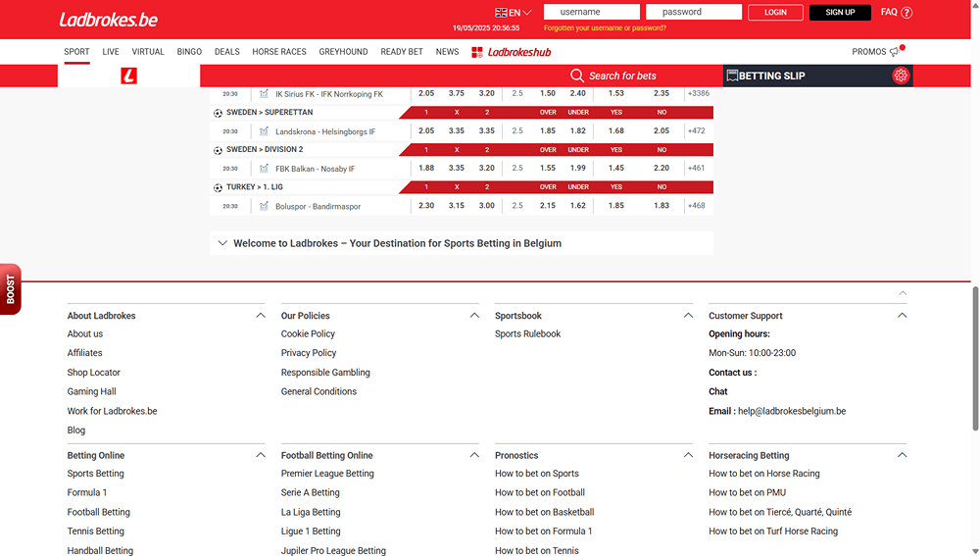Select Over 1.85 for Landskrona match
Viewport: 980px width, 556px height.
(x=548, y=130)
